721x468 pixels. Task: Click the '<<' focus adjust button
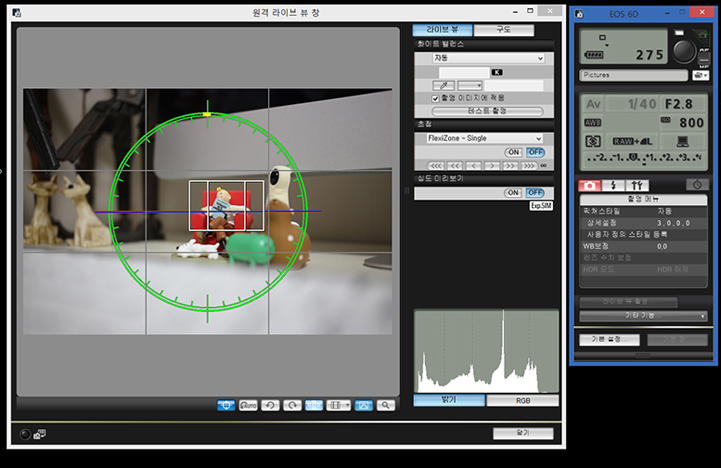click(455, 166)
